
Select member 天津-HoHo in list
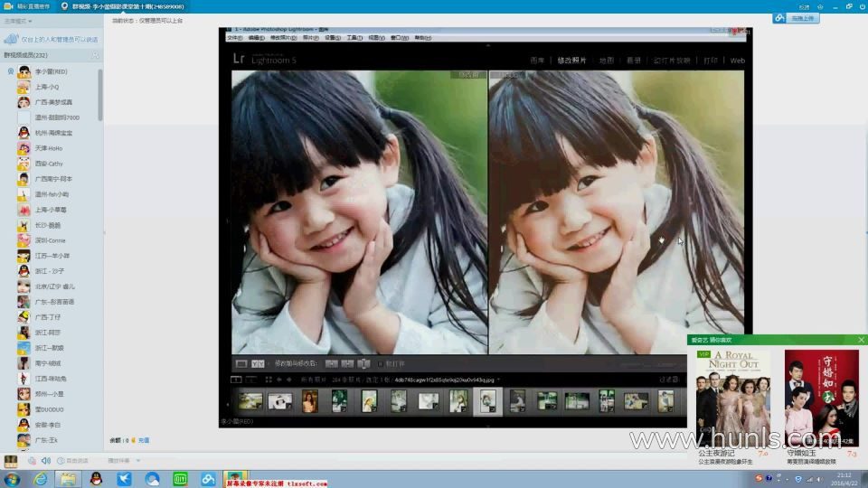48,148
